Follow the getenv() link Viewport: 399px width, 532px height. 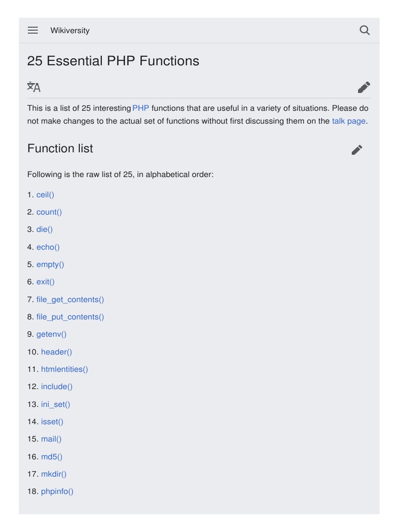click(x=51, y=334)
